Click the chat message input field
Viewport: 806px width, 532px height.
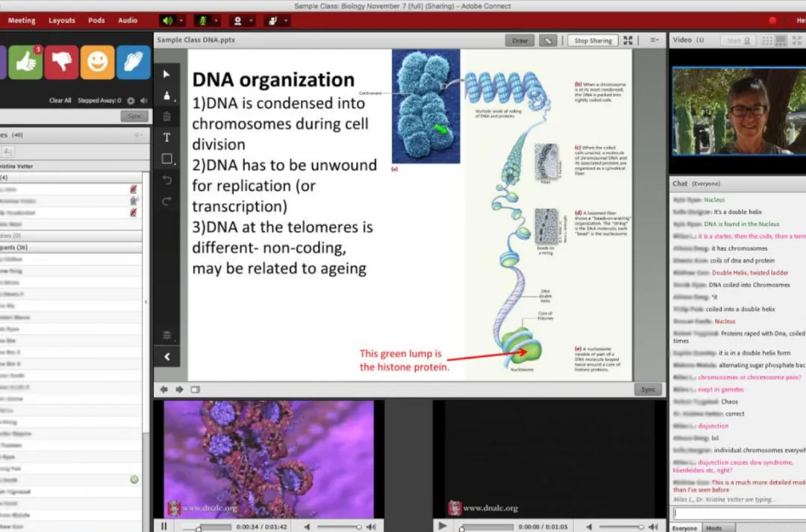tap(739, 513)
